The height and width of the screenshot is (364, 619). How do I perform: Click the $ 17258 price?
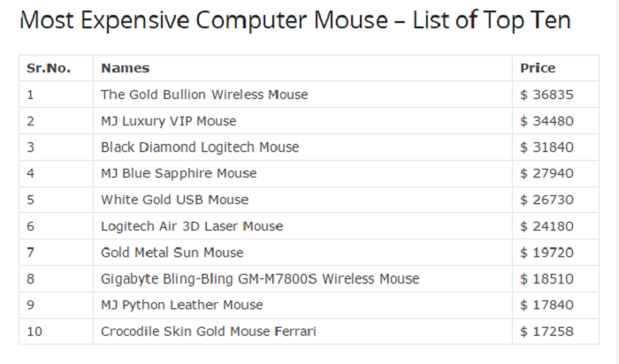(547, 331)
